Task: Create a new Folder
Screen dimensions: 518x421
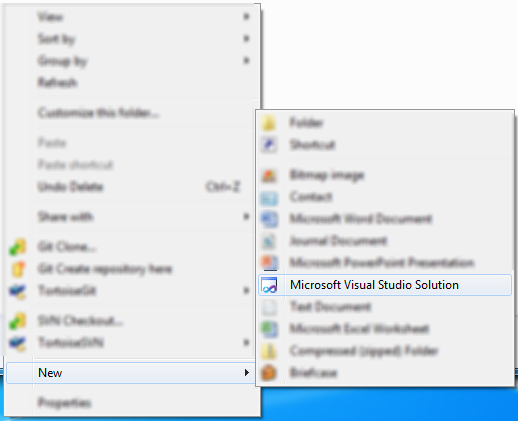Action: (x=385, y=123)
